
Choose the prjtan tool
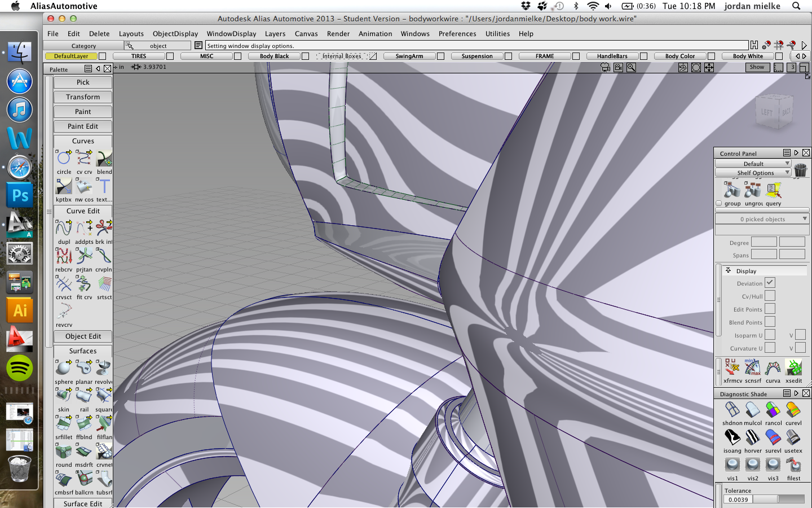point(84,256)
